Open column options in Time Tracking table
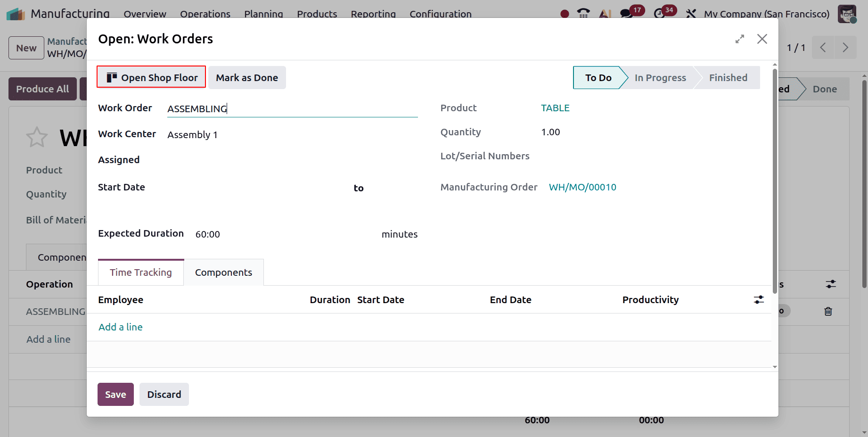 tap(759, 300)
